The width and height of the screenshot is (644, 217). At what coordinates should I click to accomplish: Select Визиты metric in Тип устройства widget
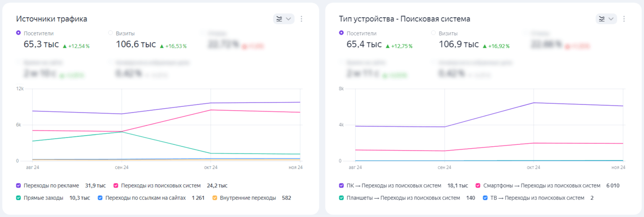pyautogui.click(x=433, y=33)
